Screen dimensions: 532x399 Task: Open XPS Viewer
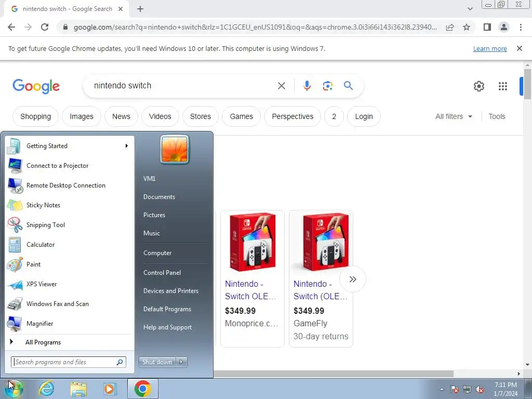coord(70,284)
